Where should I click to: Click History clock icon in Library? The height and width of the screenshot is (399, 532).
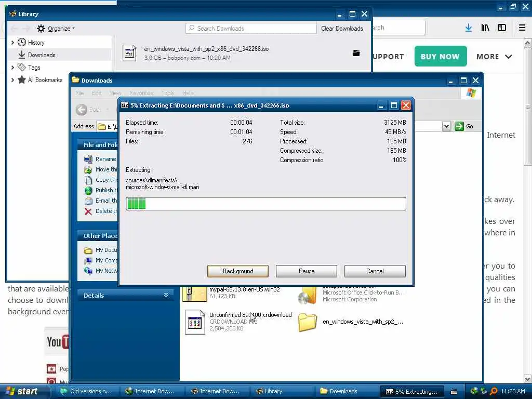(22, 43)
